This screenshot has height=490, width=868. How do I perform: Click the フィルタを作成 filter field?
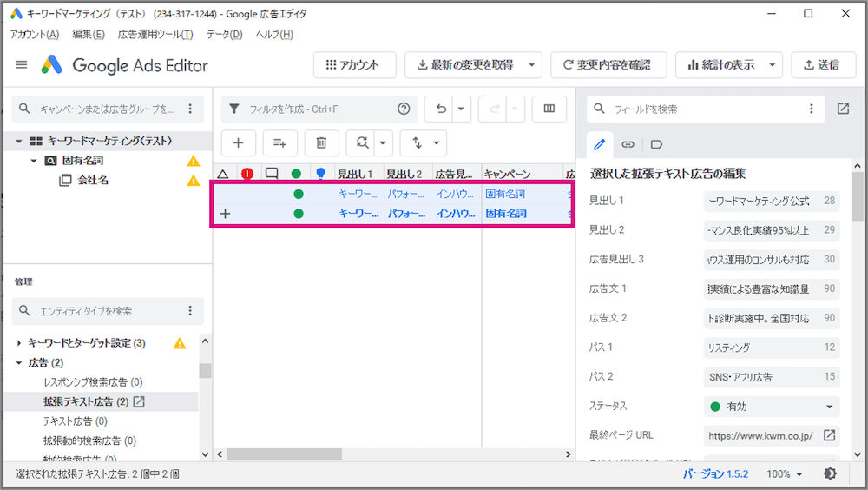[319, 109]
